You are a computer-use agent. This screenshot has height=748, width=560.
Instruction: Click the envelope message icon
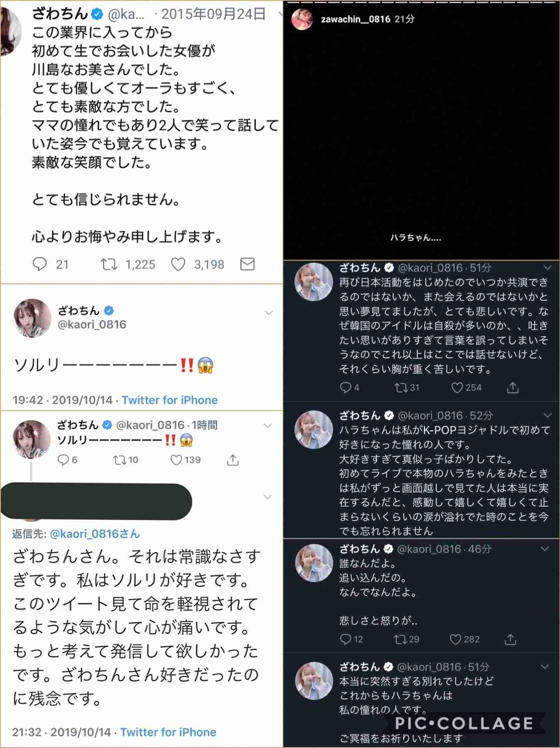(x=247, y=264)
